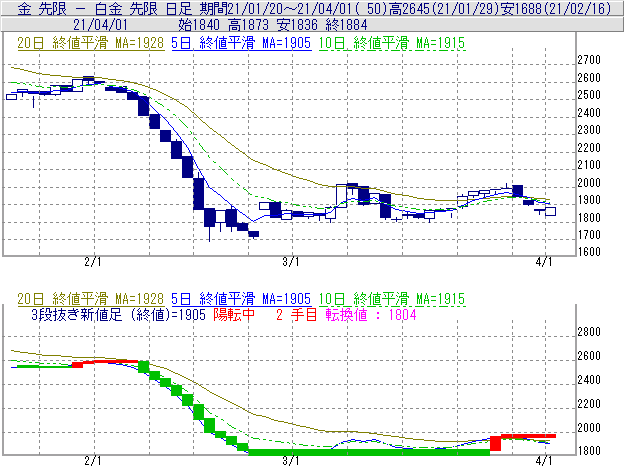
Task: Click the lower chart's 20日 終値平滑 MA=1928 legend
Action: 91,299
